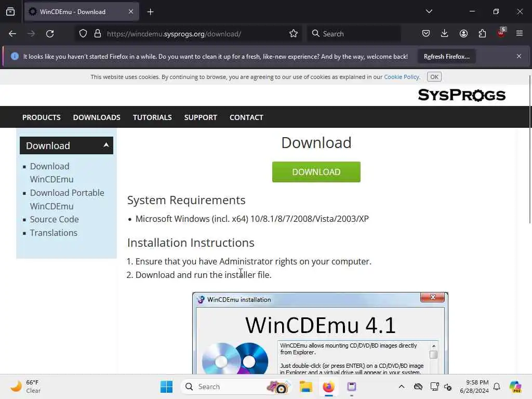The width and height of the screenshot is (532, 399).
Task: Dismiss the Firefox refresh notification bar
Action: coord(519,56)
